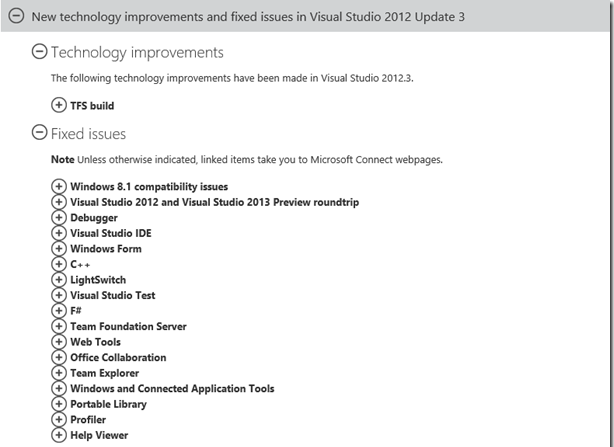Expand the Visual Studio Test item
The width and height of the screenshot is (614, 447).
point(59,295)
